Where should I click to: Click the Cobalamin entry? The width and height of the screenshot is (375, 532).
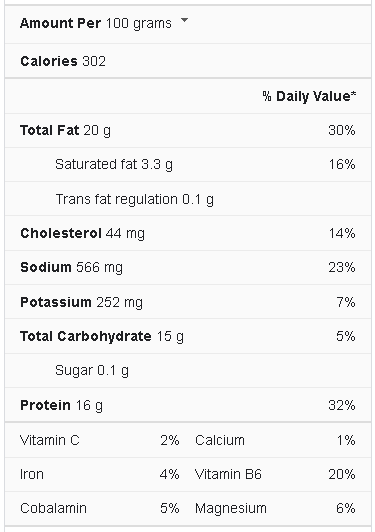pos(99,508)
